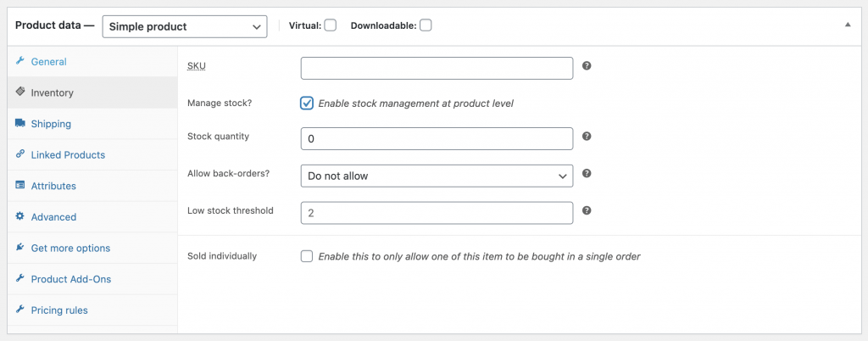The height and width of the screenshot is (341, 868).
Task: Select the Product Add-Ons tab
Action: tap(92, 278)
